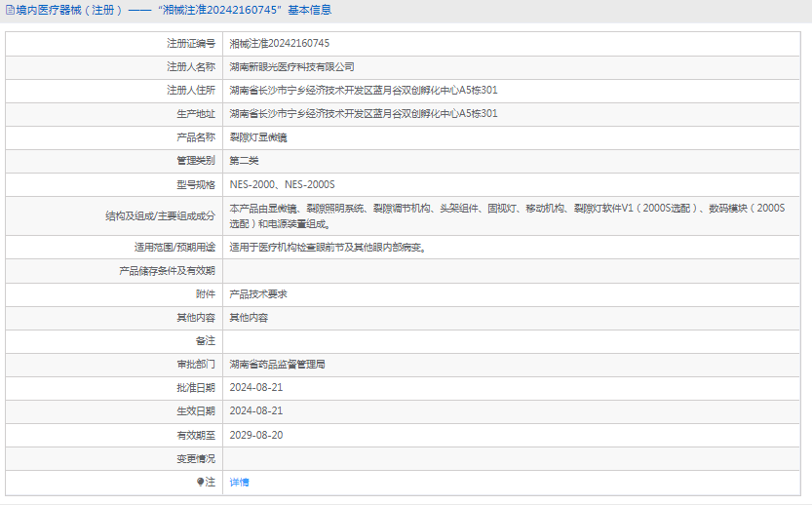Viewport: 812px width, 505px height.
Task: Click the 审批部门 label
Action: point(196,364)
